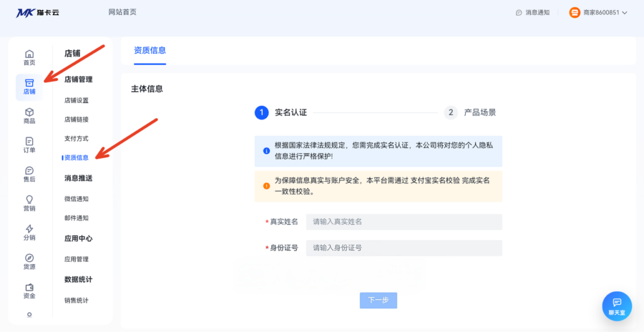Click the 下一步 next step button
Screen dimensions: 644x332
378,301
